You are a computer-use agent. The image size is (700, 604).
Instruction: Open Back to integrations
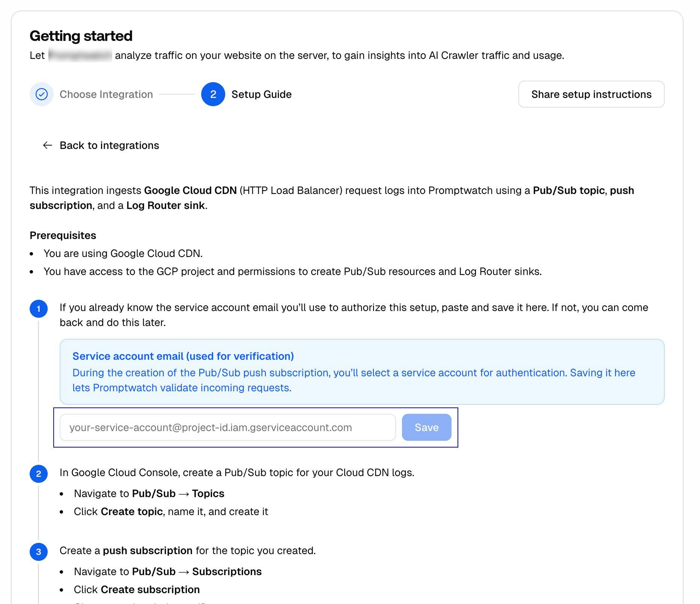click(x=109, y=146)
